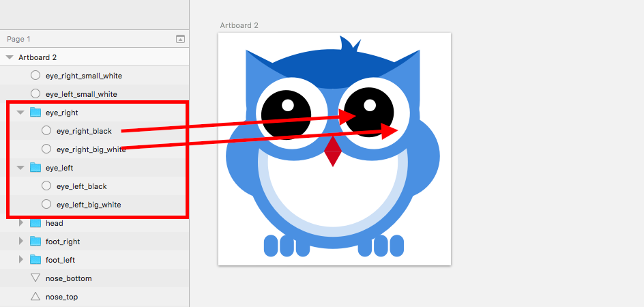Select the eye_left group name

59,168
